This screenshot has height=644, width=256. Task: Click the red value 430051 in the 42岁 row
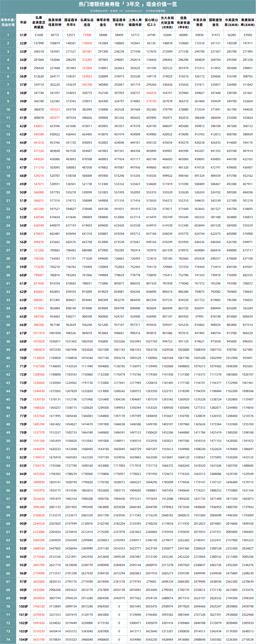39,126
